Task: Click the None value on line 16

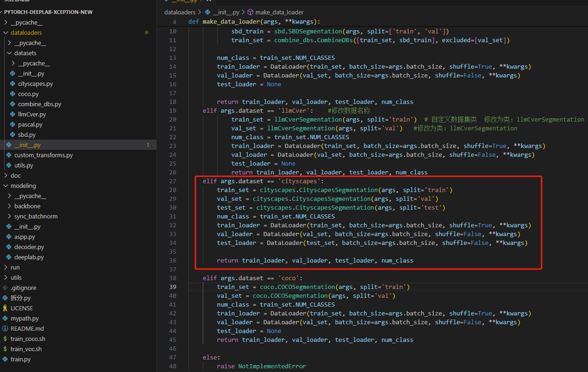Action: click(x=274, y=84)
